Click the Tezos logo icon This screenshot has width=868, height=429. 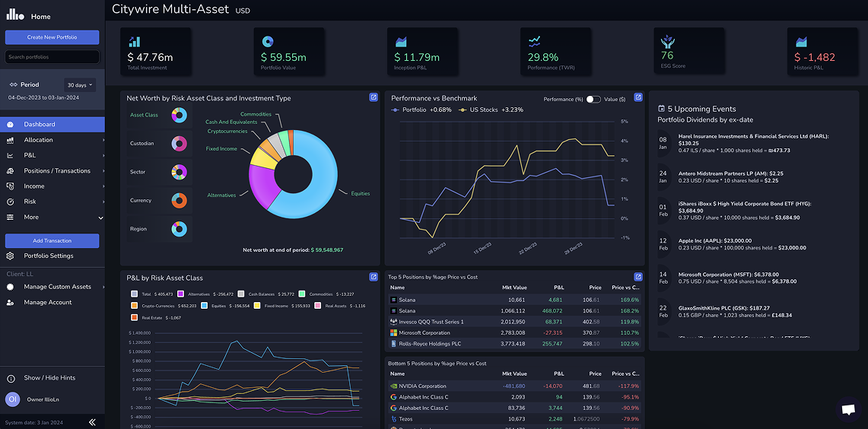[394, 418]
